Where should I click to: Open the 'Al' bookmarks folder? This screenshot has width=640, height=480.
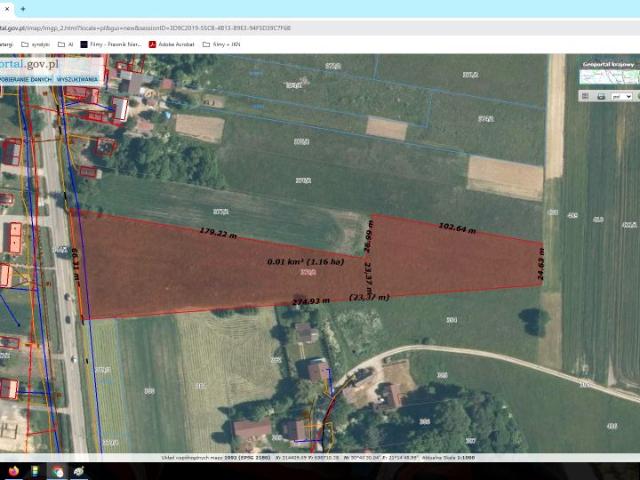tap(66, 44)
